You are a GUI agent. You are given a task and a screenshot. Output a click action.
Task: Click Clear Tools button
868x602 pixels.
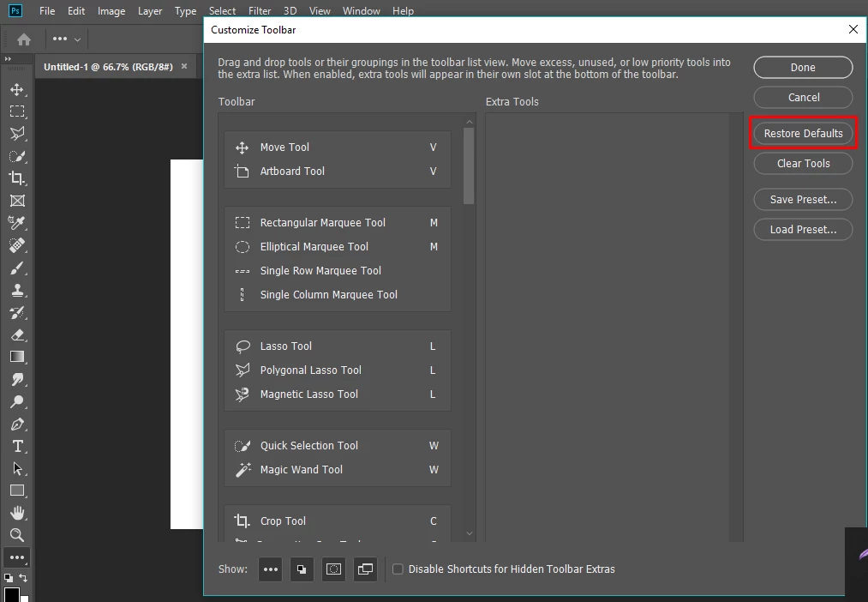point(803,164)
